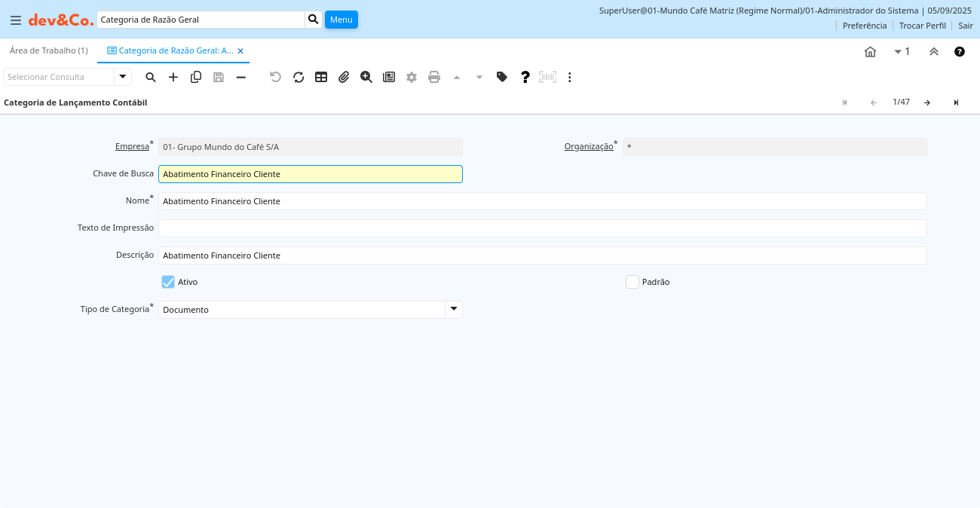980x508 pixels.
Task: Click the Copy Record icon
Action: pyautogui.click(x=196, y=77)
